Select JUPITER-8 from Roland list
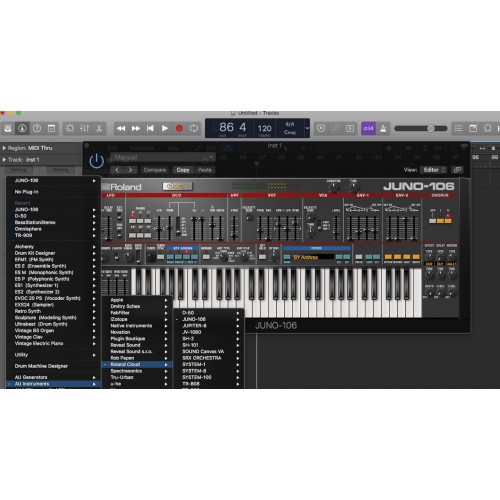The height and width of the screenshot is (500, 500). 209,326
